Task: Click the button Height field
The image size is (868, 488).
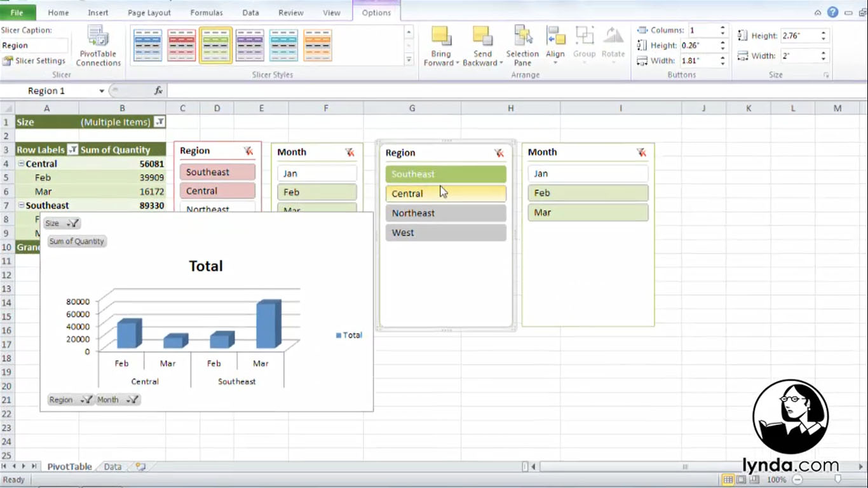Action: click(699, 46)
